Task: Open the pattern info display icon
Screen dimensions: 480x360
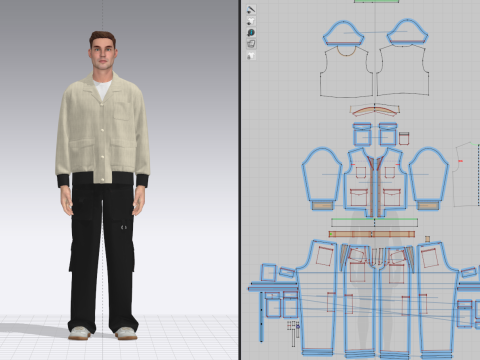Action: 251,32
